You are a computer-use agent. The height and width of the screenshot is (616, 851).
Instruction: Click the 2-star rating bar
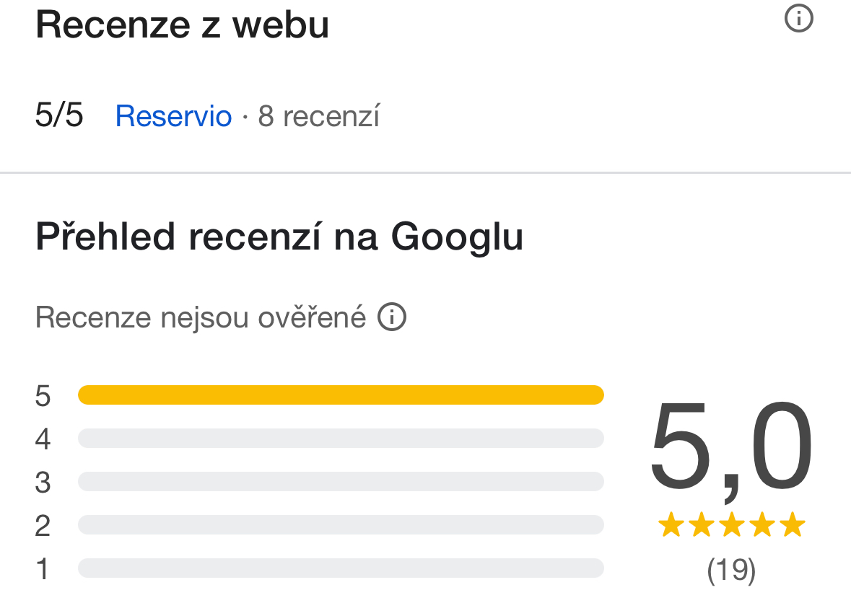click(341, 524)
